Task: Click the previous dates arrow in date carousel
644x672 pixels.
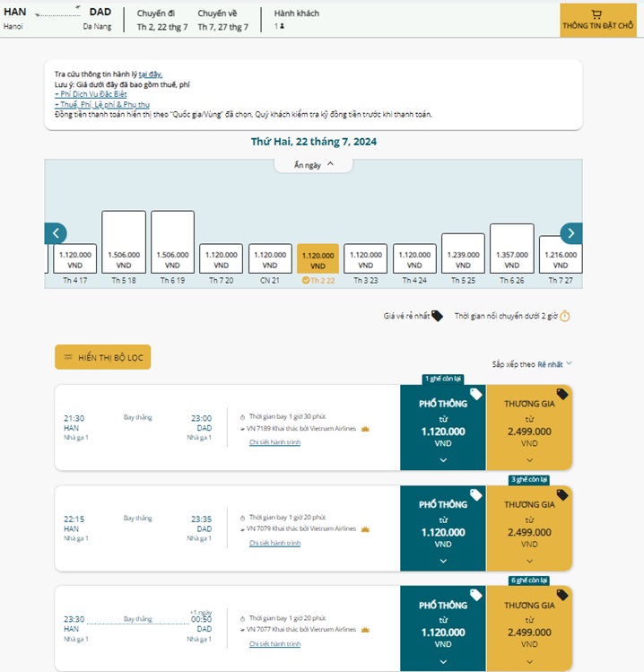Action: (x=56, y=233)
